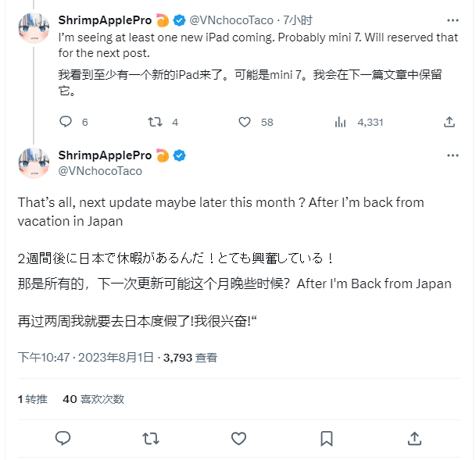
Task: Retweet the Japan vacation tweet
Action: click(x=151, y=438)
